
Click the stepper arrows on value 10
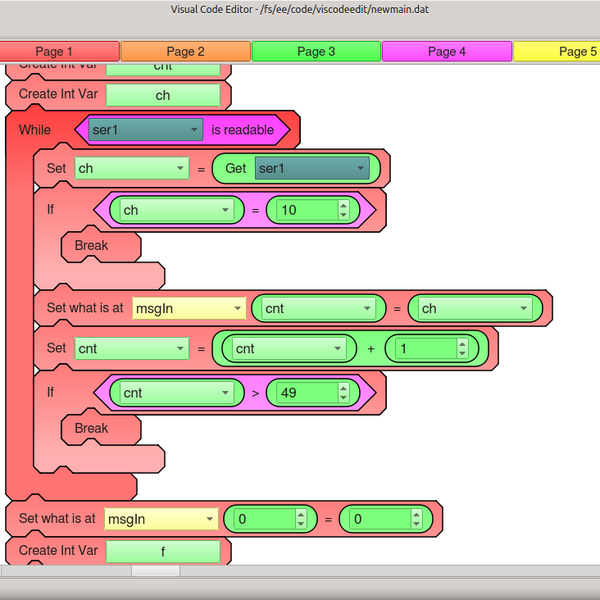point(343,210)
